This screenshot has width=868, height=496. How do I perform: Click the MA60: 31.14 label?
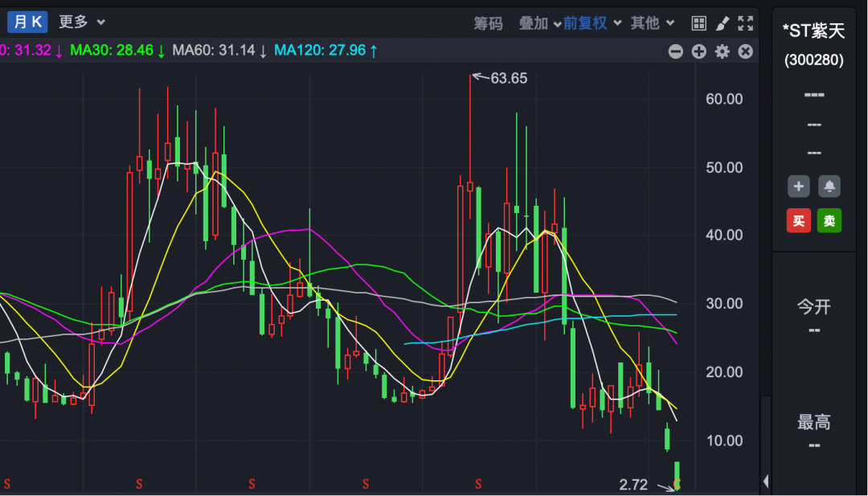coord(219,51)
